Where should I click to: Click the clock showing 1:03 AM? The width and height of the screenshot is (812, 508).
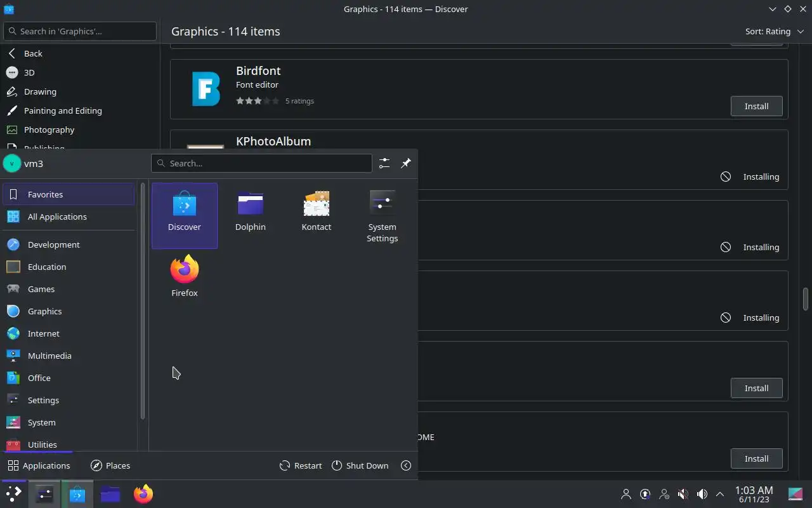point(754,494)
